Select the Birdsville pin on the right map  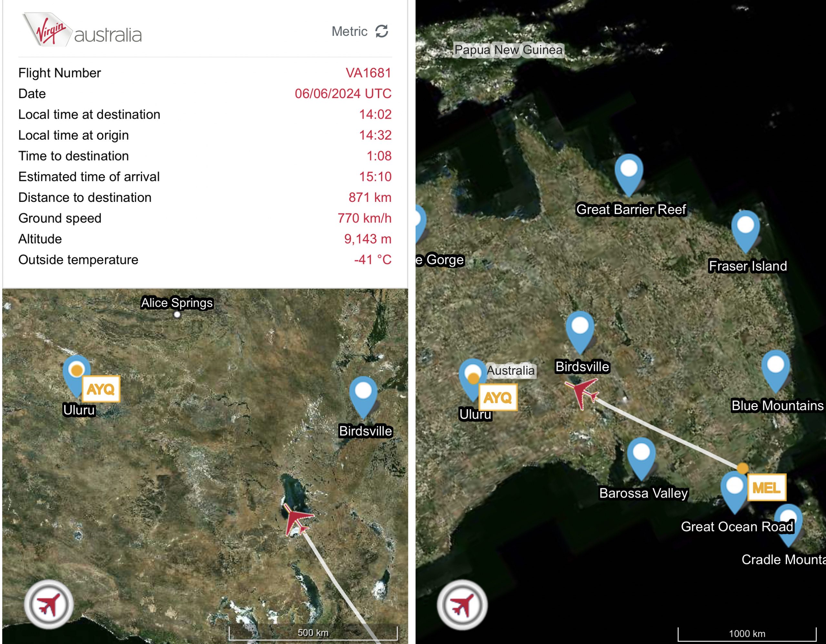tap(580, 332)
